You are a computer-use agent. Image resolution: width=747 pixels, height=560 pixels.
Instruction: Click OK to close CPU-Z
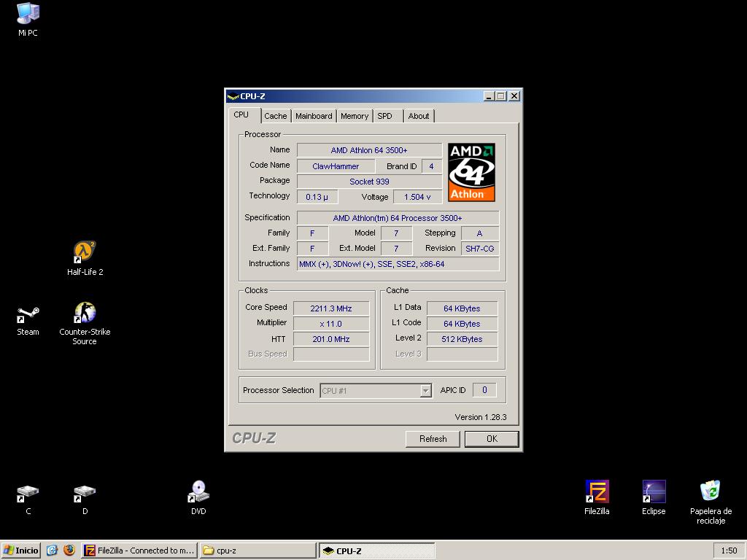[492, 438]
